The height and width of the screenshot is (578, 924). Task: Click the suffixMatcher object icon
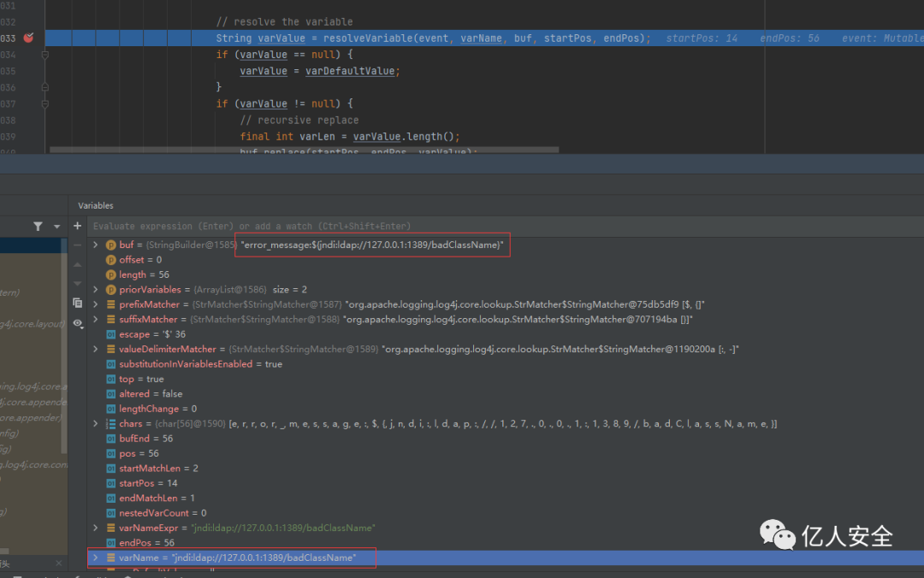(110, 319)
